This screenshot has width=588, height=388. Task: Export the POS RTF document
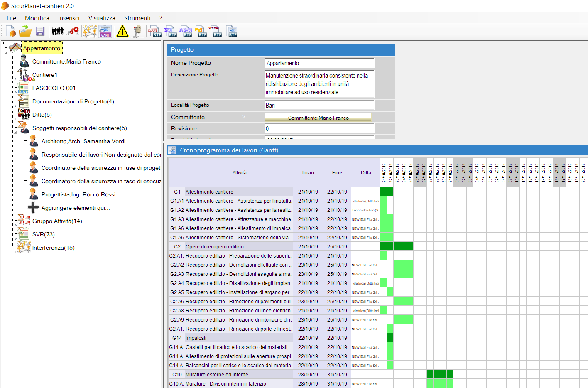tap(155, 31)
